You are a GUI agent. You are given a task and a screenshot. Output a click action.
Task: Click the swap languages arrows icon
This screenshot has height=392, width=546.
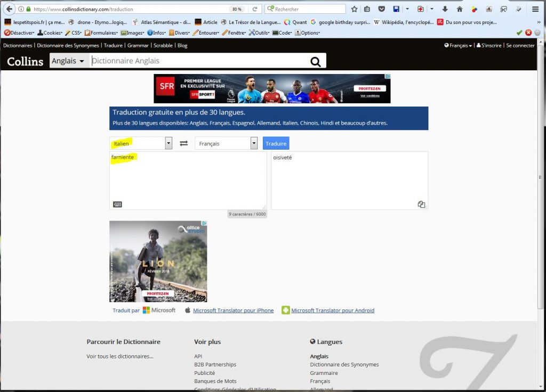[183, 143]
